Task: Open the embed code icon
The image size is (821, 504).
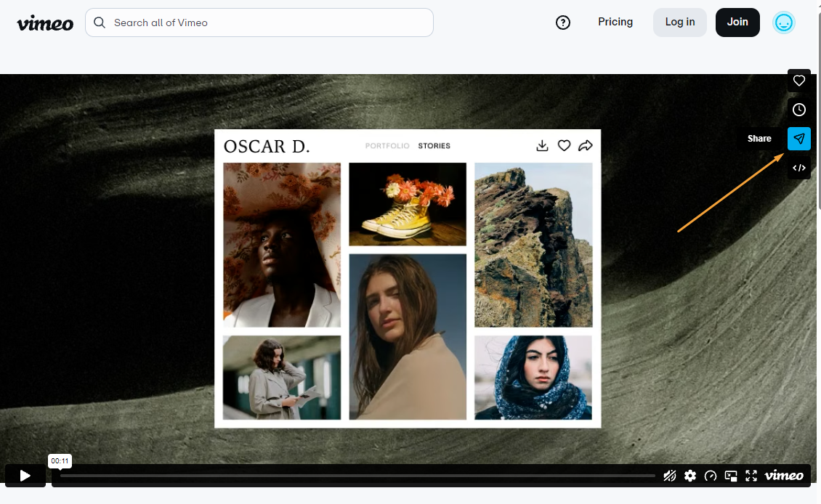Action: pyautogui.click(x=799, y=168)
